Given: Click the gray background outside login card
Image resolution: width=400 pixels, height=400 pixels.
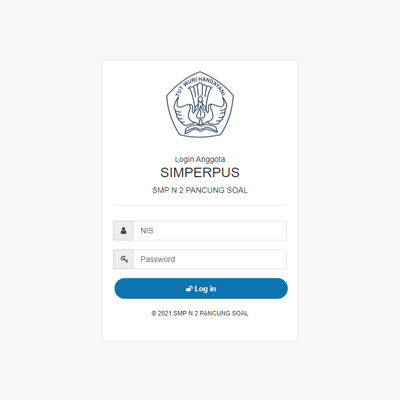Looking at the screenshot, I should (x=50, y=200).
